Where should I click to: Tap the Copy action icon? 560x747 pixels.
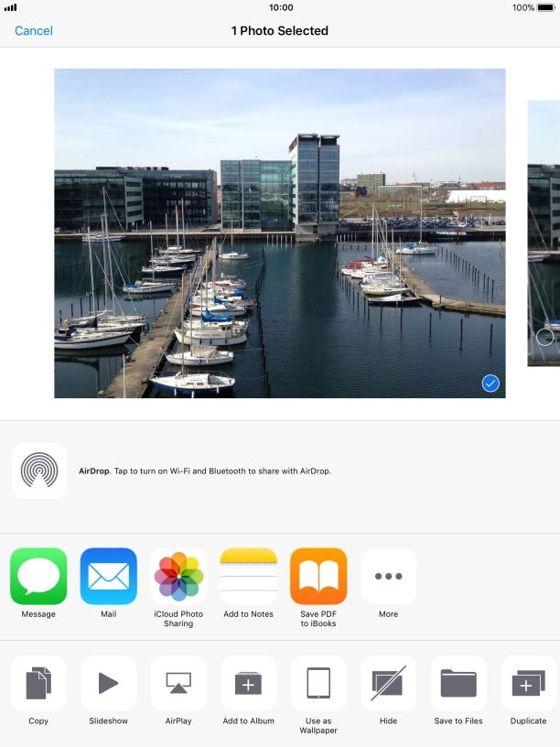38,683
